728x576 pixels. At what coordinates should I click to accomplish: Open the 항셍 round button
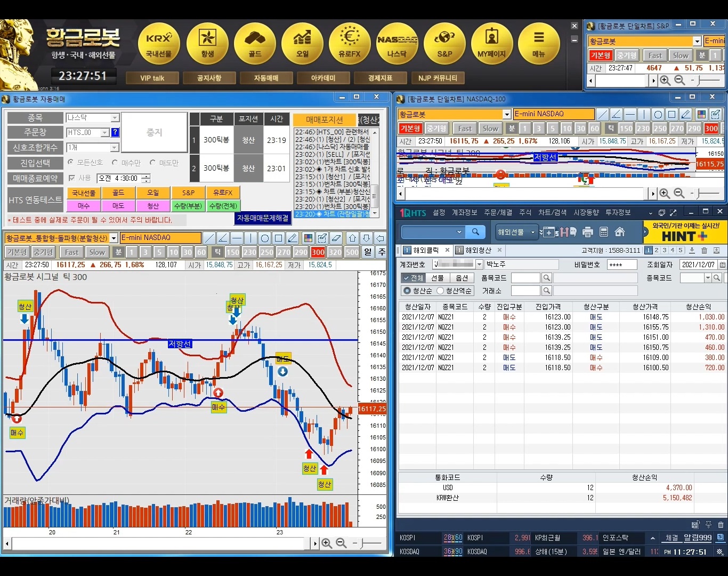[x=207, y=44]
